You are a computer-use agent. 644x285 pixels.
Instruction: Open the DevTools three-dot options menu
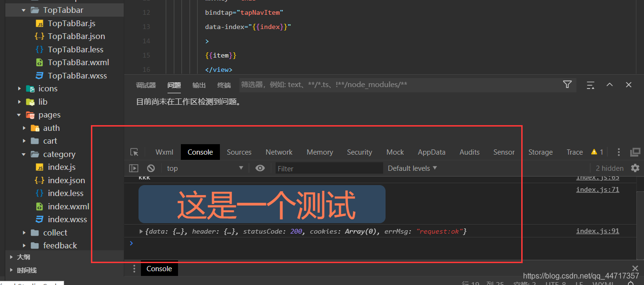tap(618, 151)
